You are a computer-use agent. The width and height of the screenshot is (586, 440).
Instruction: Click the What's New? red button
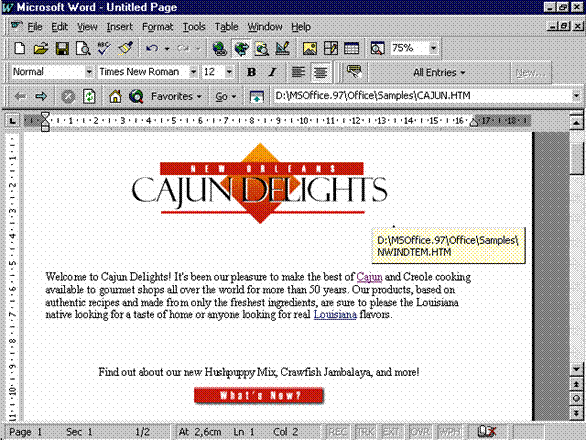click(259, 395)
